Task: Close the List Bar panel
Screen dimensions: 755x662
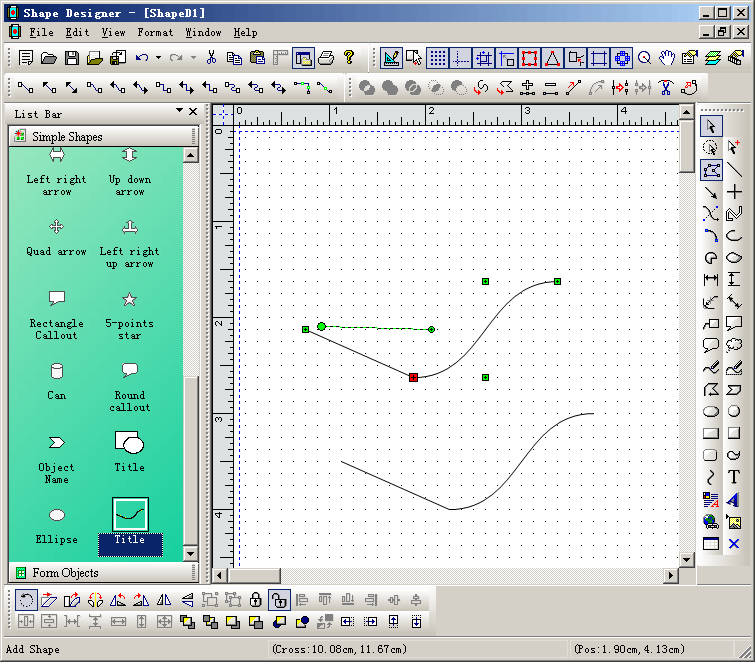Action: point(193,111)
